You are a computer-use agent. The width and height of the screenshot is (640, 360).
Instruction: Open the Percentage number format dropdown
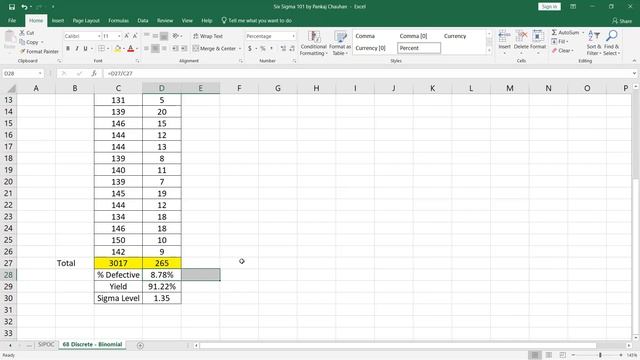click(293, 36)
